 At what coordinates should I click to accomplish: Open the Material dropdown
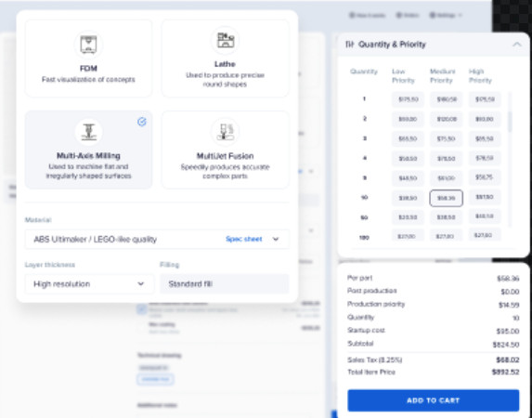tap(157, 239)
